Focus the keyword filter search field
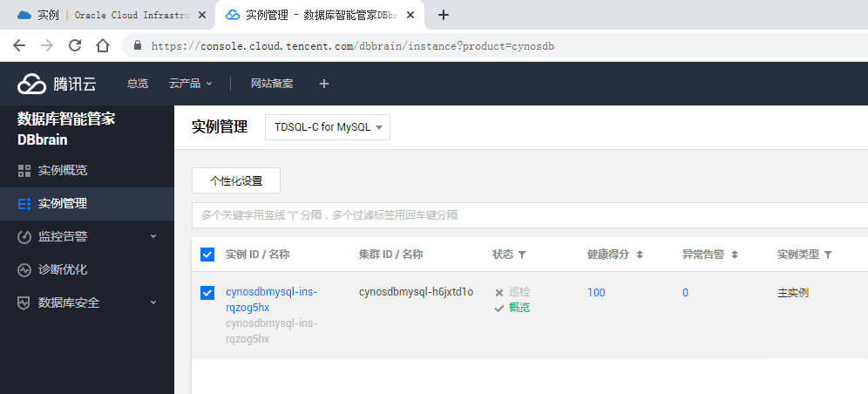 point(530,215)
